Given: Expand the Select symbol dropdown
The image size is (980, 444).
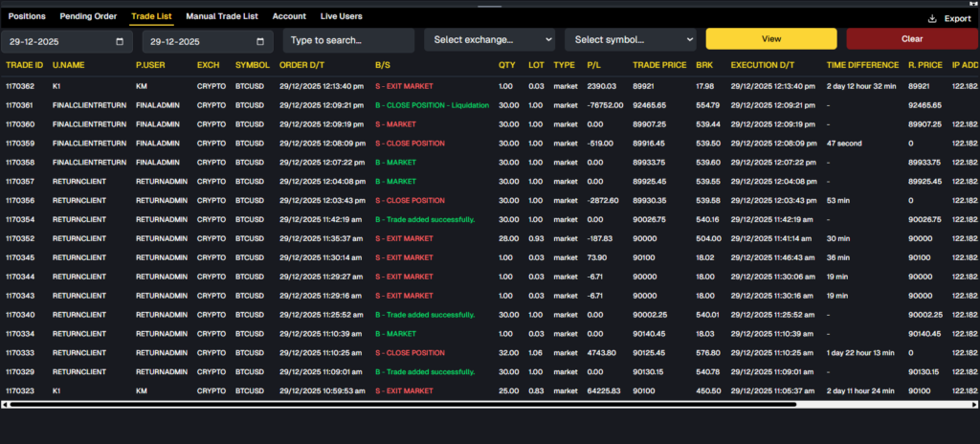Looking at the screenshot, I should point(630,40).
